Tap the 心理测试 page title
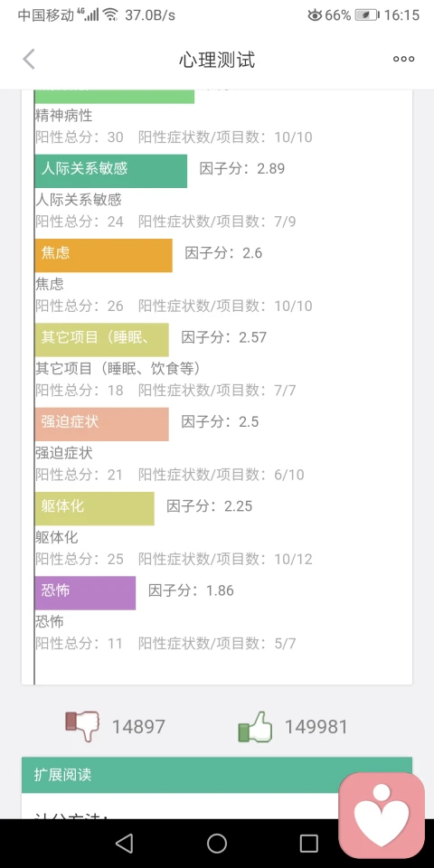 coord(217,60)
